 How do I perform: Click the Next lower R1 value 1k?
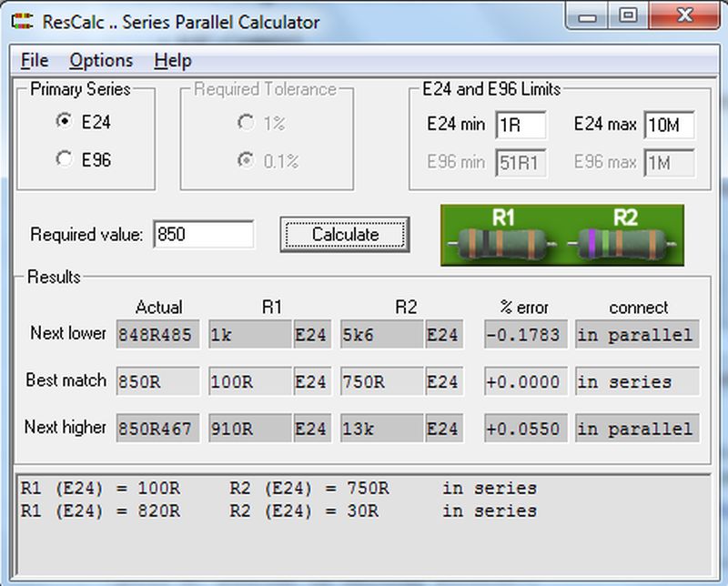[249, 334]
